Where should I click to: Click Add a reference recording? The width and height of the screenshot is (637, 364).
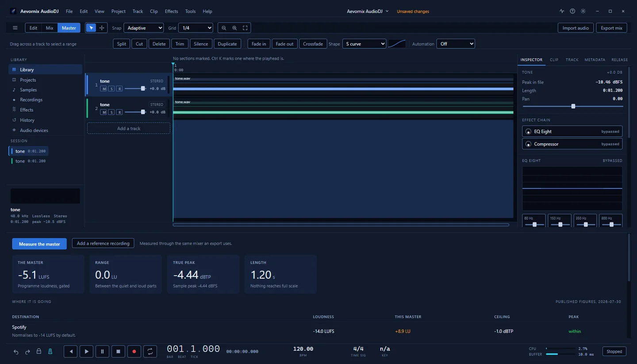(103, 243)
